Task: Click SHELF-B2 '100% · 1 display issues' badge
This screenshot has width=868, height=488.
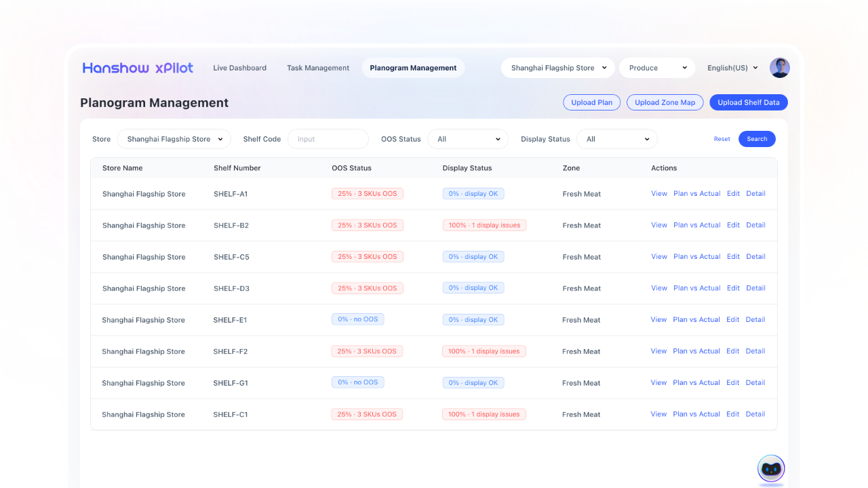Action: pyautogui.click(x=485, y=225)
